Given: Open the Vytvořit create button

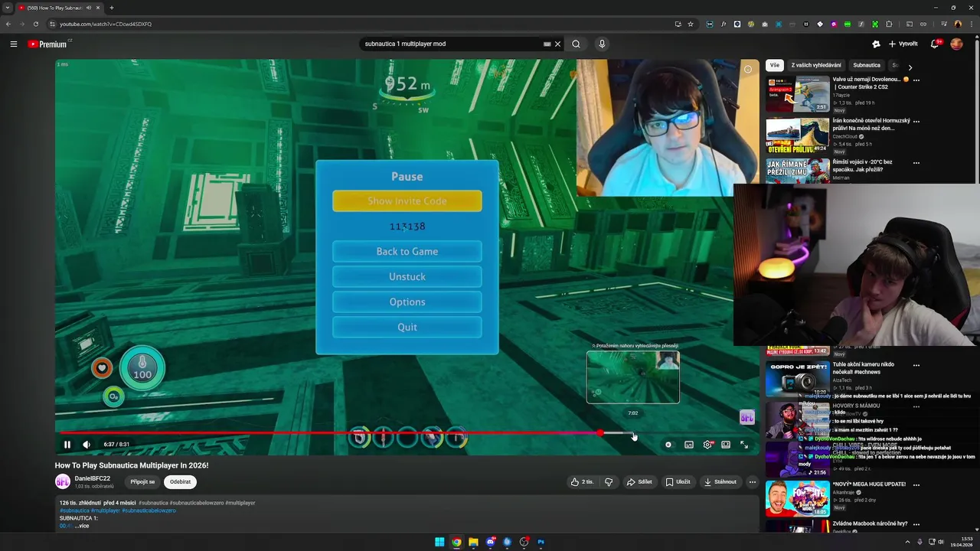Looking at the screenshot, I should click(x=903, y=44).
